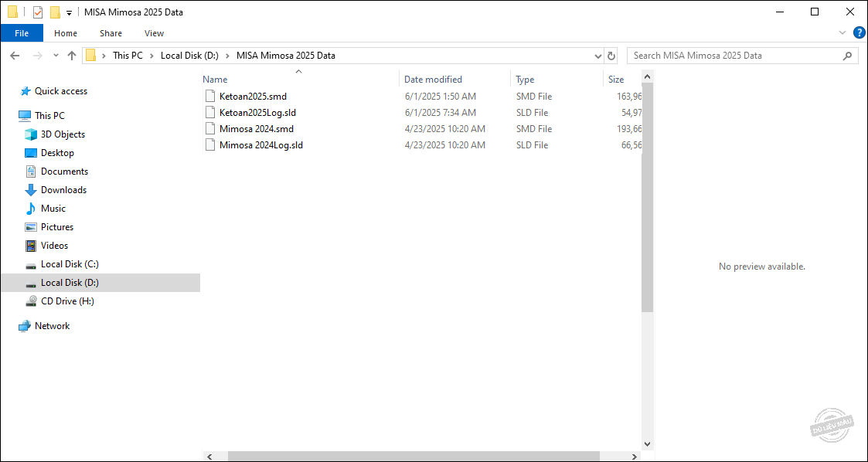Select the Mimosa 2024Log.sld file

tap(260, 145)
